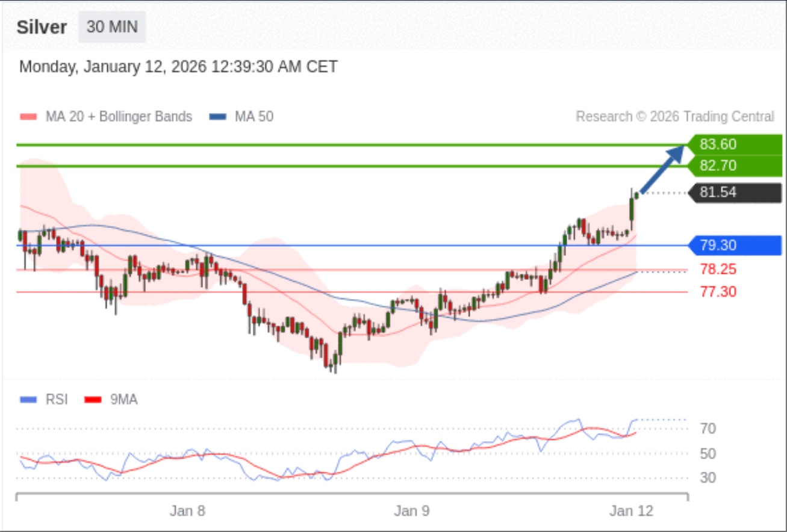Click the 30 MIN timeframe badge
Screen dimensions: 787x532
tap(112, 27)
